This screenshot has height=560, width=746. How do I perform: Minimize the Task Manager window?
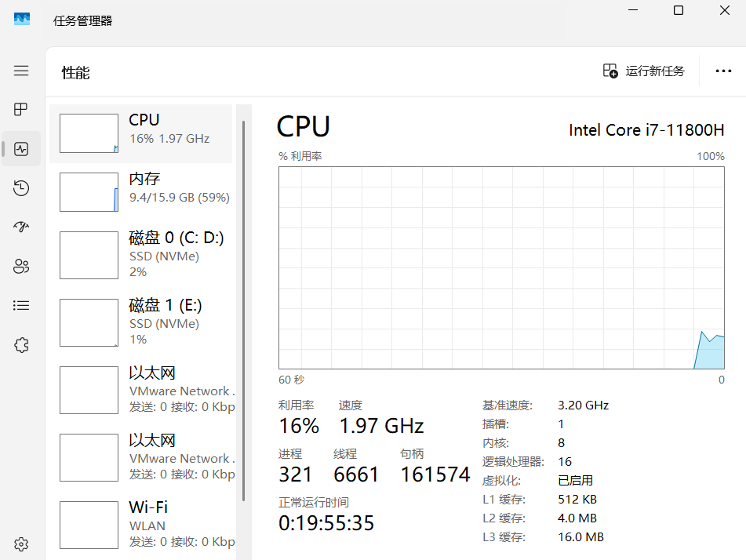pyautogui.click(x=633, y=10)
